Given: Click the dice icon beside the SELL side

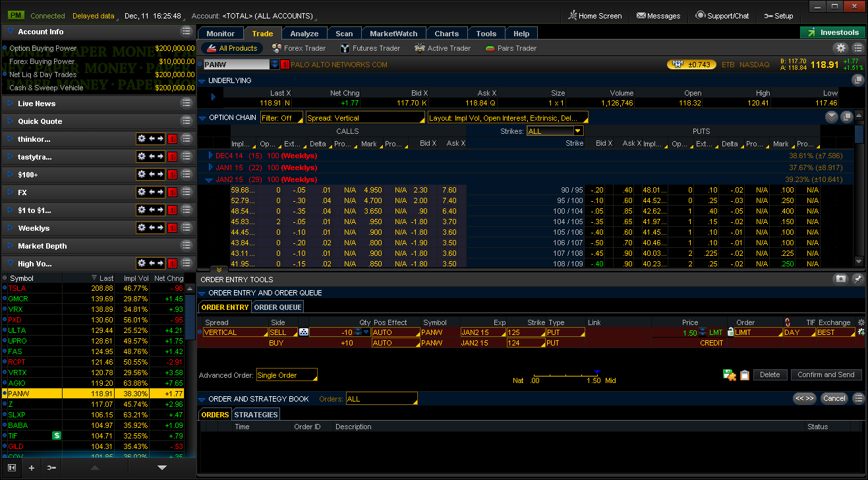Looking at the screenshot, I should [x=303, y=332].
